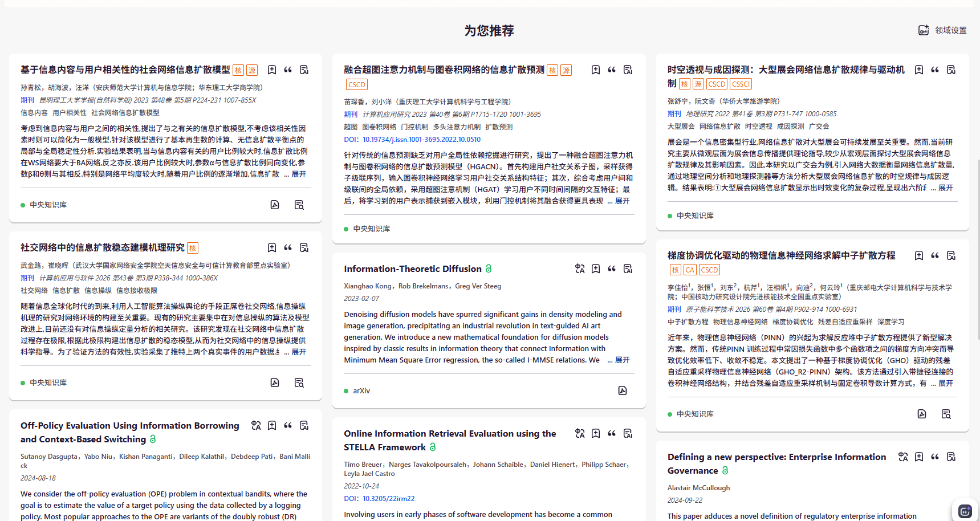Download PDF of 基于信息内容与用户相关性 paper

(275, 205)
